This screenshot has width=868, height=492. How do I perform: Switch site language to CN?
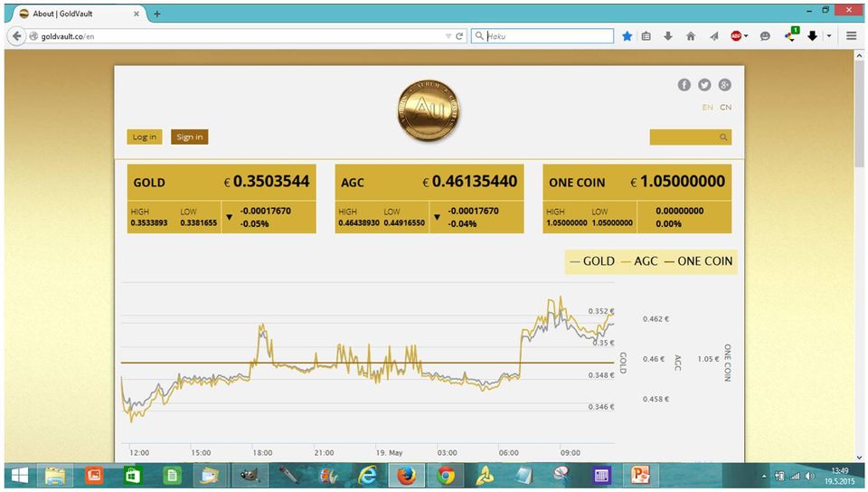pyautogui.click(x=726, y=108)
